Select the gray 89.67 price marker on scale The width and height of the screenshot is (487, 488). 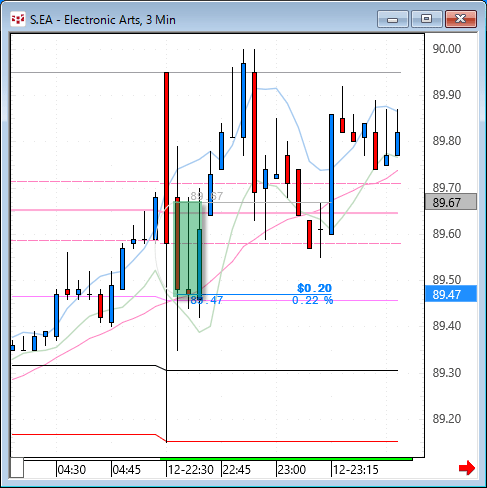tap(451, 202)
